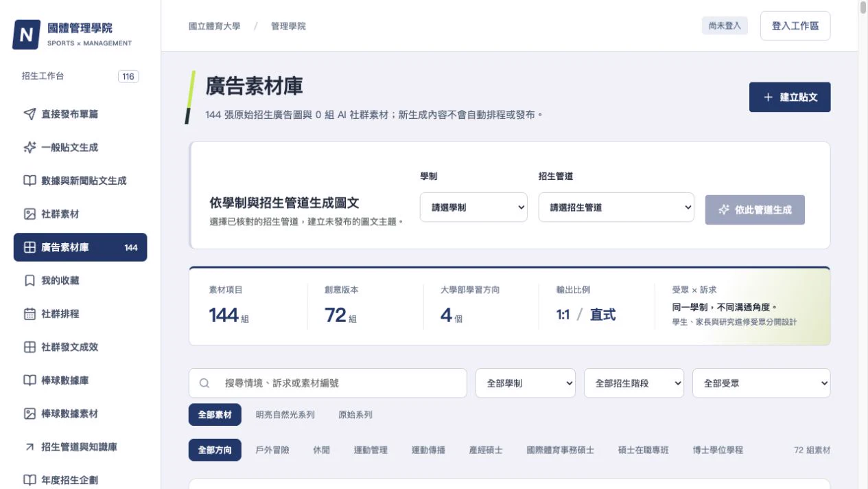The width and height of the screenshot is (868, 489).
Task: Filter by 博士學位學程 direction
Action: coord(718,451)
